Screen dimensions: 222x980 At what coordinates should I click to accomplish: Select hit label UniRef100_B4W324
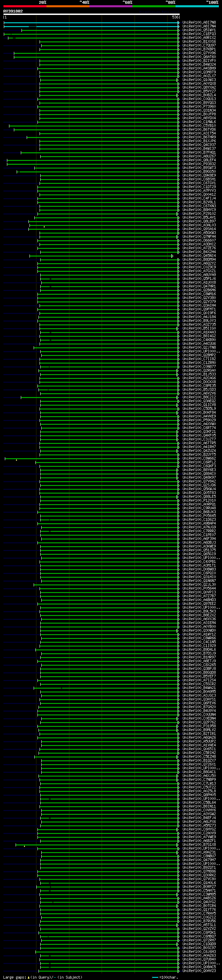(x=199, y=64)
